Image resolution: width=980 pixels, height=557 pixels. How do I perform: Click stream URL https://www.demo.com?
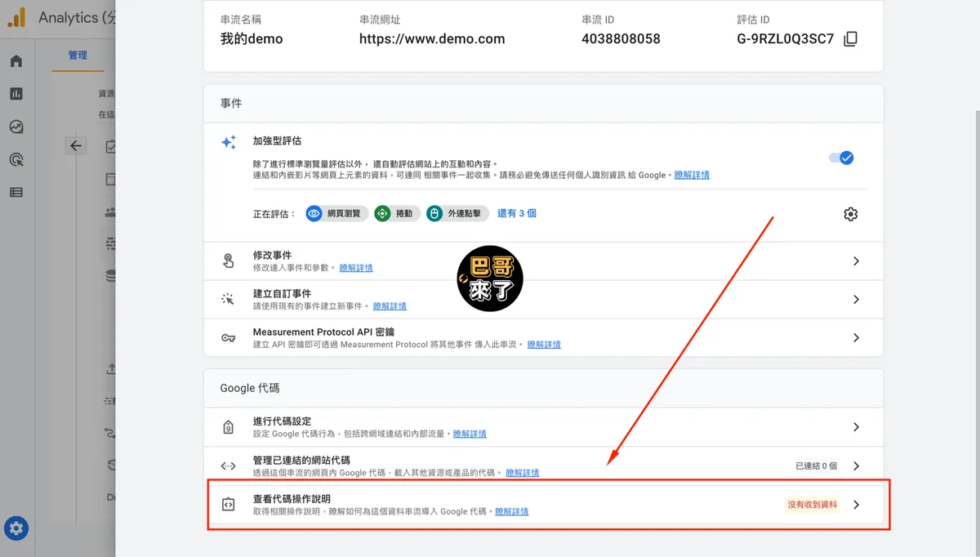[432, 38]
